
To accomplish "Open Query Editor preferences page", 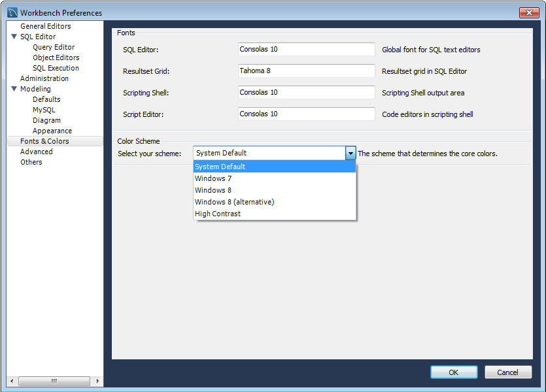I will coord(54,47).
